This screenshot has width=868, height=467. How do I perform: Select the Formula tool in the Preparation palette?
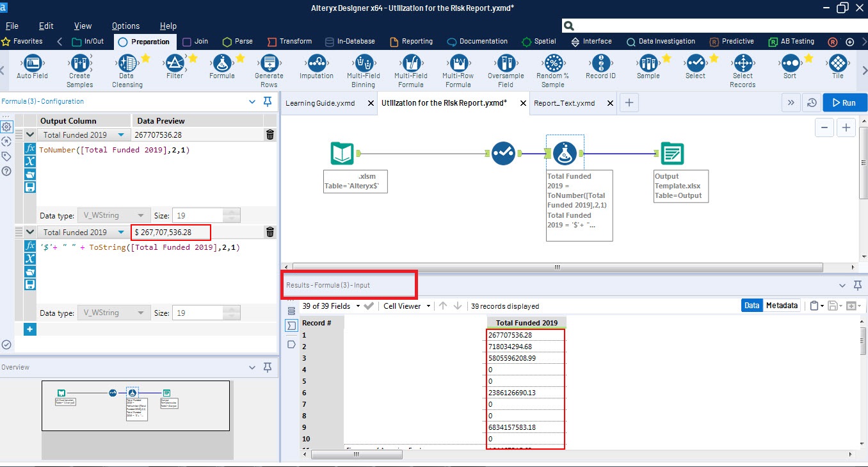(x=222, y=67)
